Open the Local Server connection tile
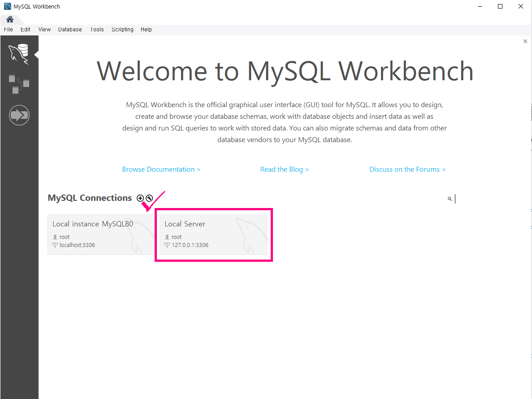Viewport: 532px width, 399px height. 213,234
